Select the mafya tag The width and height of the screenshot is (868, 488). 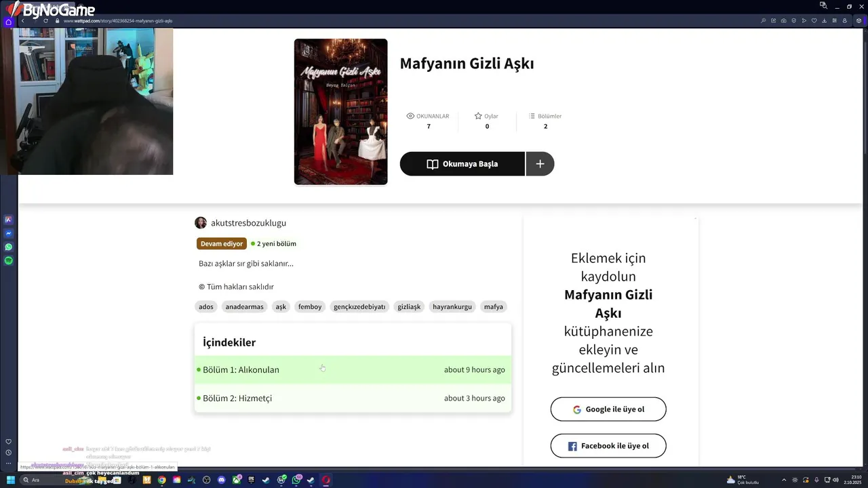point(494,306)
